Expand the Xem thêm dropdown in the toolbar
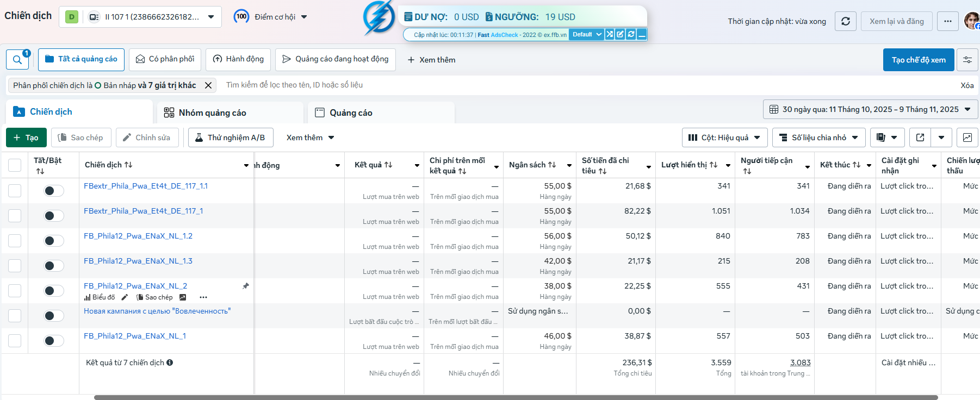The image size is (980, 400). tap(310, 137)
